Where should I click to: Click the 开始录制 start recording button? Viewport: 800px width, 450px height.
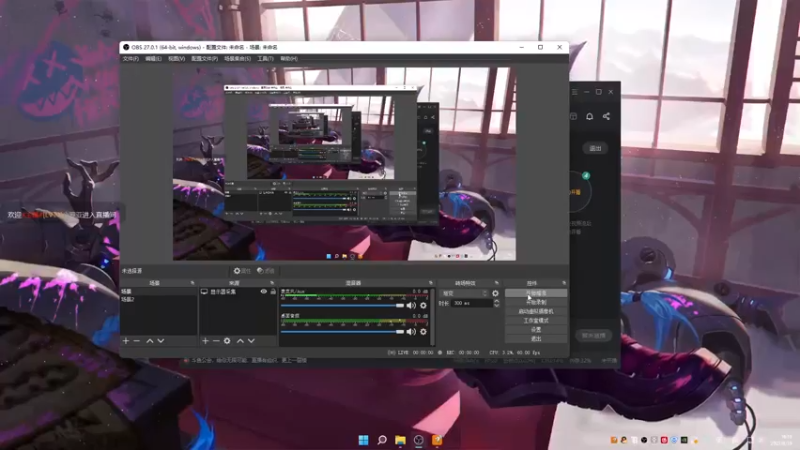pyautogui.click(x=536, y=303)
